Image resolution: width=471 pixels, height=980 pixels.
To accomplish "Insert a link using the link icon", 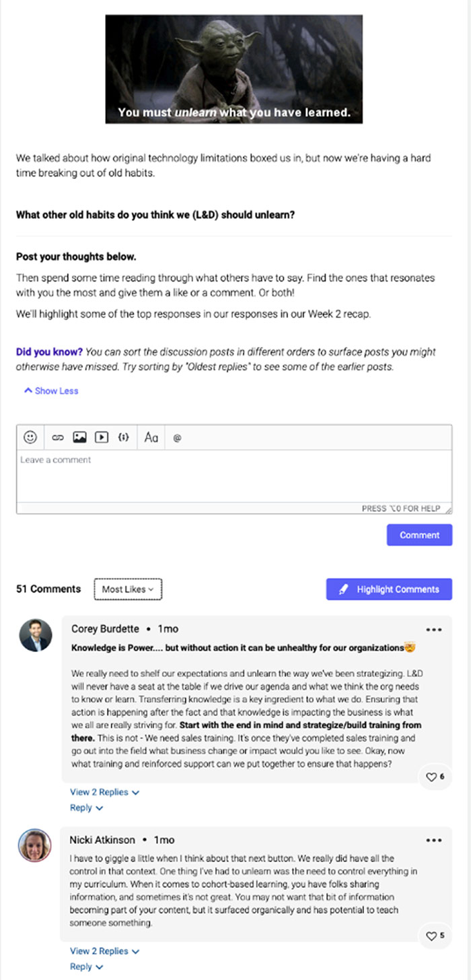I will (x=57, y=437).
